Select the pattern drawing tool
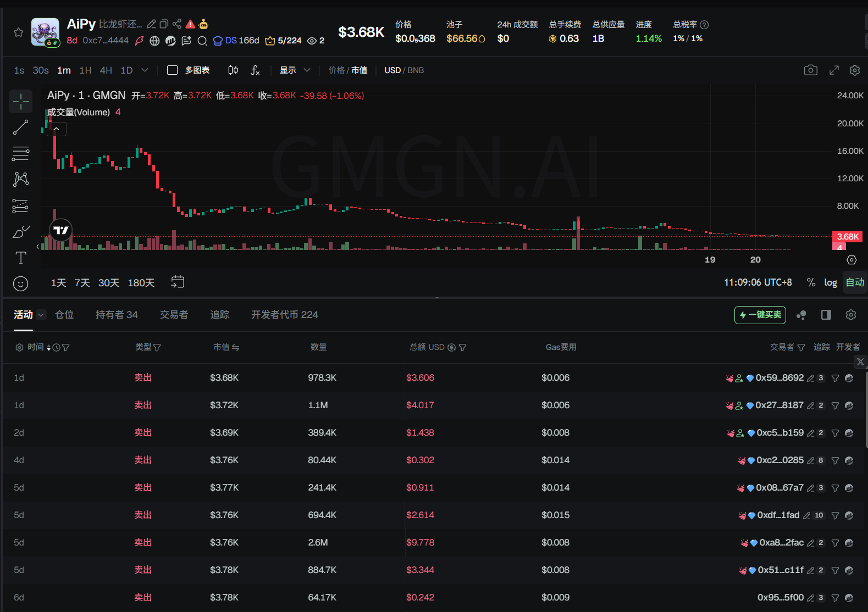 (x=21, y=179)
